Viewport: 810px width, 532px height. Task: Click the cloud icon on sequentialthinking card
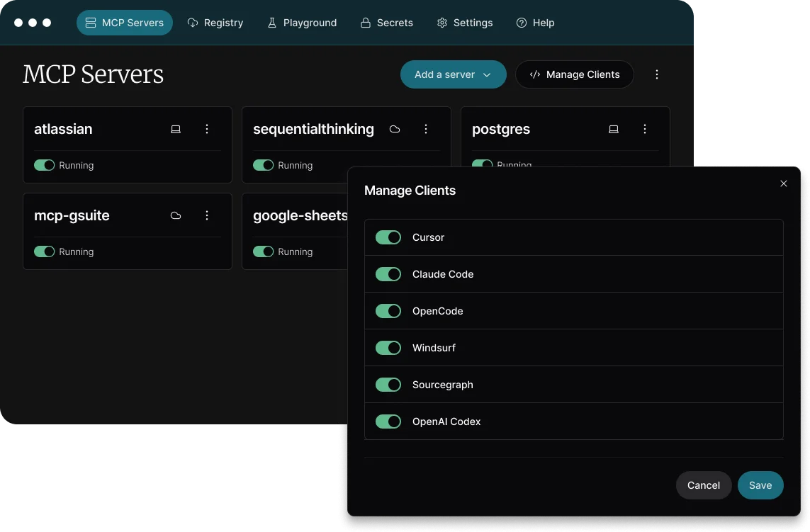click(395, 129)
